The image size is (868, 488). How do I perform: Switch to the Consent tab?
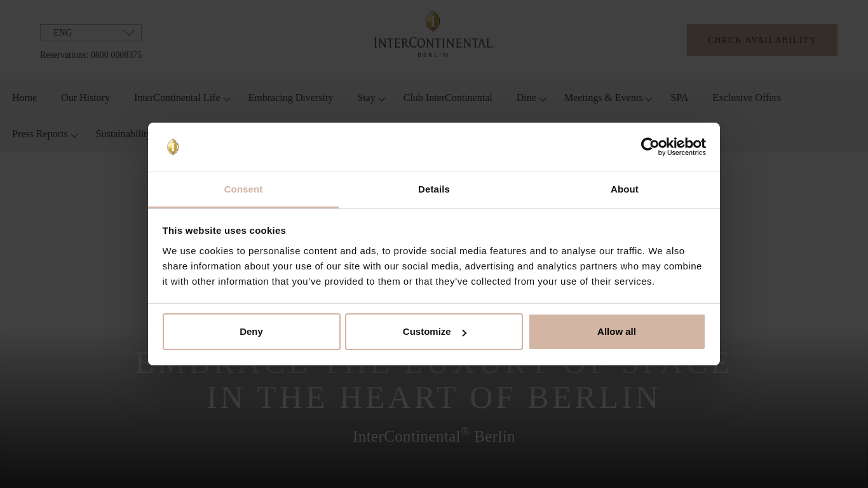point(243,189)
